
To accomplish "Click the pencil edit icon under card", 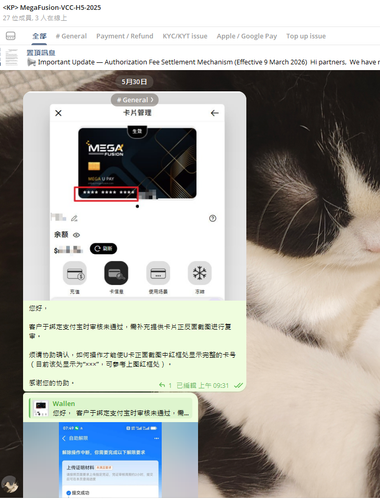I will [74, 219].
